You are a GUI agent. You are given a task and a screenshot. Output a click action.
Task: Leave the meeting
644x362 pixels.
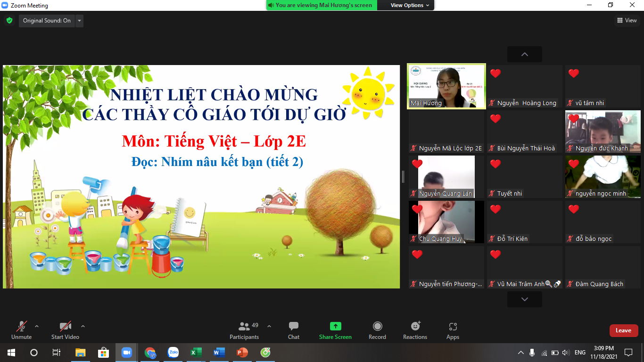pos(623,330)
